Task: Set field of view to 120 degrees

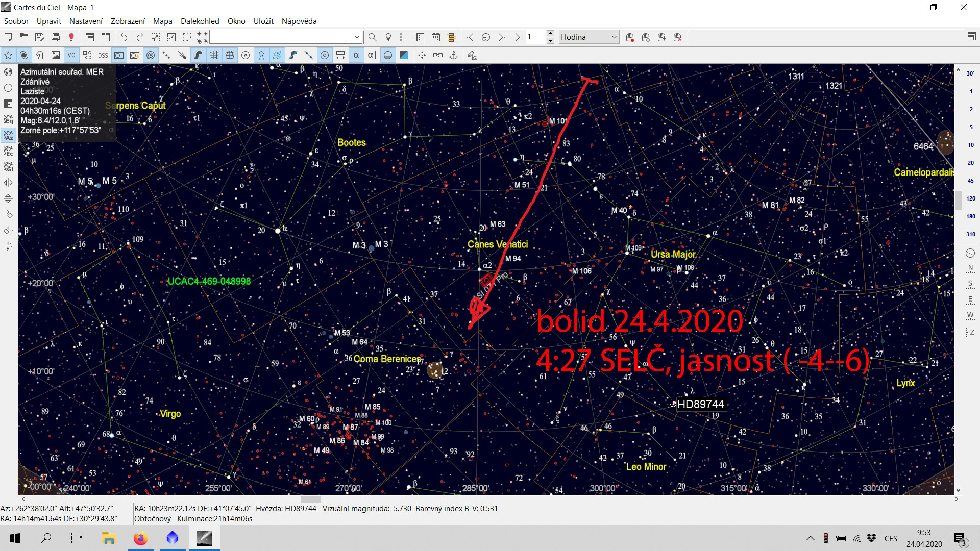Action: pyautogui.click(x=970, y=198)
